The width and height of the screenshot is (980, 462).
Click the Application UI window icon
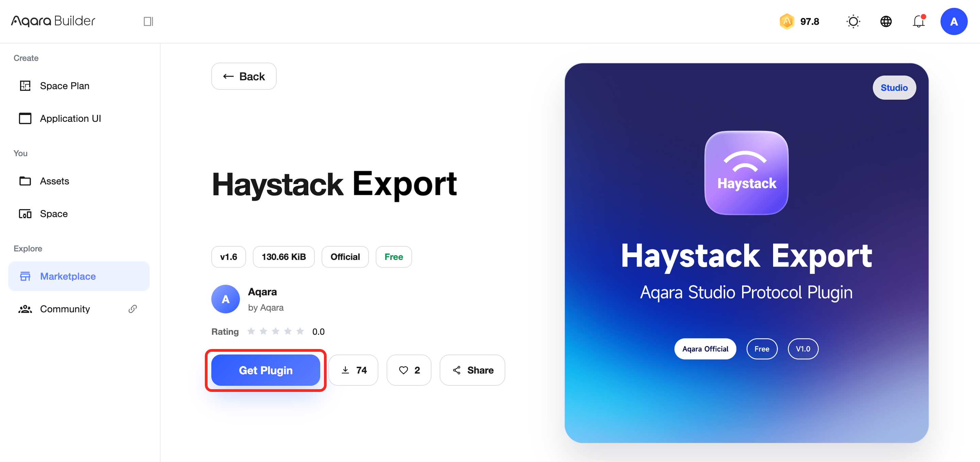[25, 118]
